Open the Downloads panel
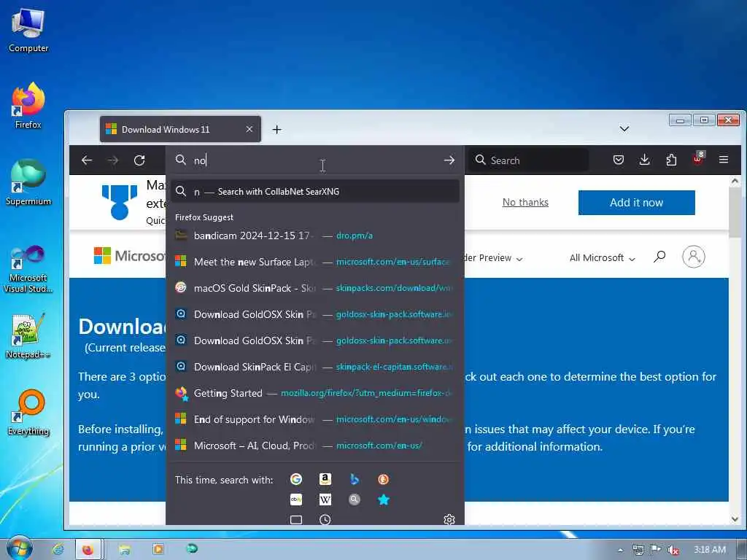The width and height of the screenshot is (747, 560). pyautogui.click(x=644, y=160)
